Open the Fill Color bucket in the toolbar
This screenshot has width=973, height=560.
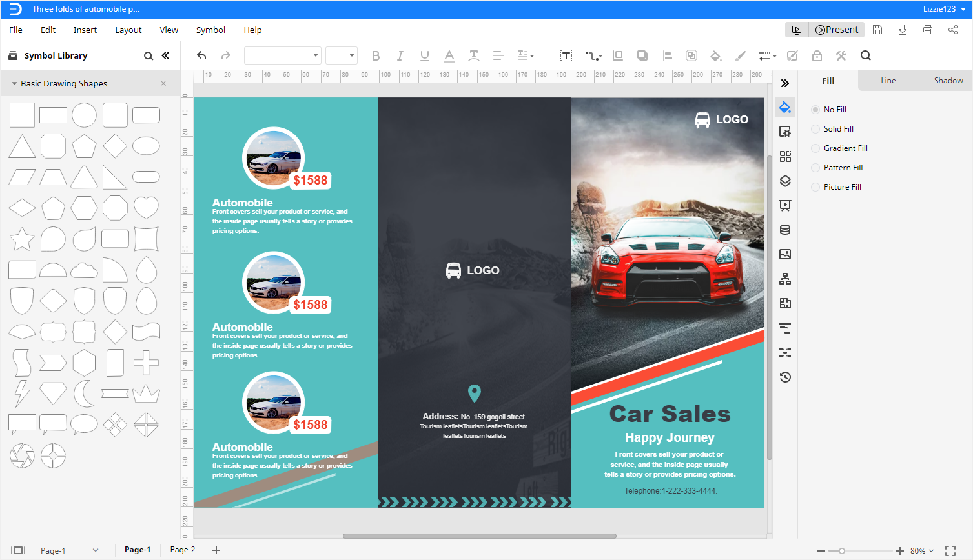click(715, 55)
